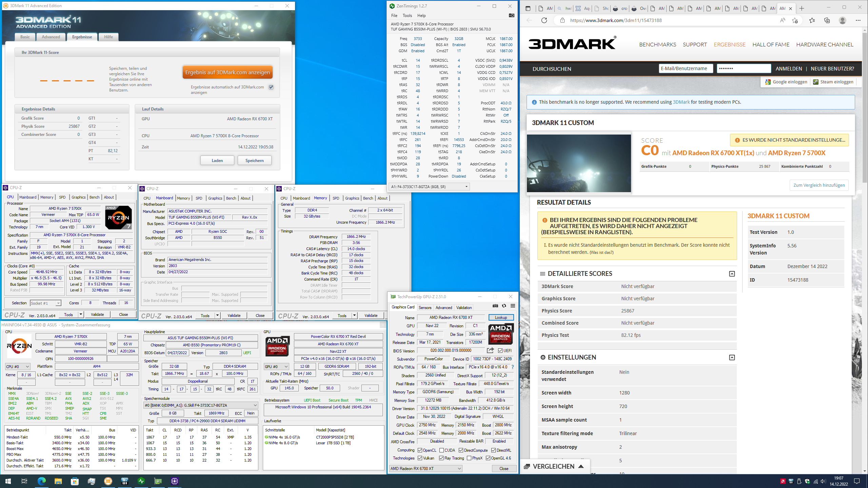Viewport: 868px width, 488px height.
Task: Click the Lookup button in GPU-Z
Action: 501,318
